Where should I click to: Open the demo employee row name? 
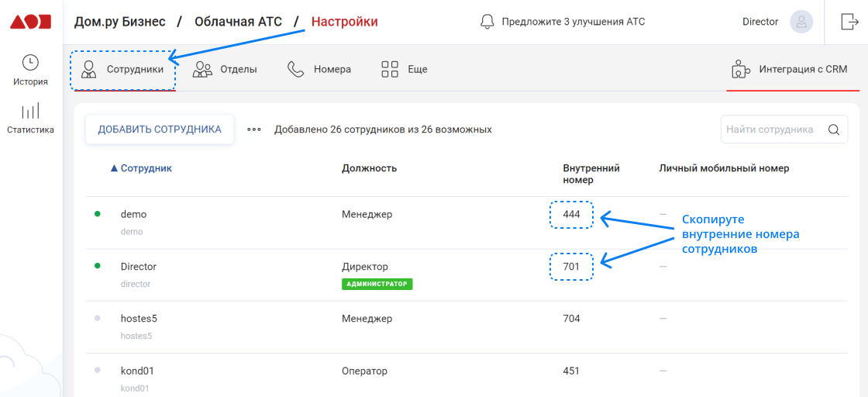tap(133, 214)
